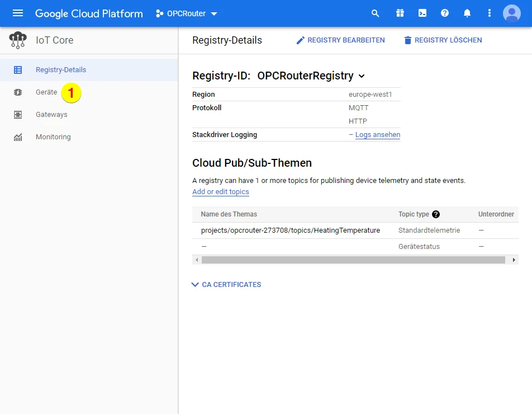Click the Cloud Pub/Sub-Themen heading
Screen dimensions: 532x414
click(251, 163)
